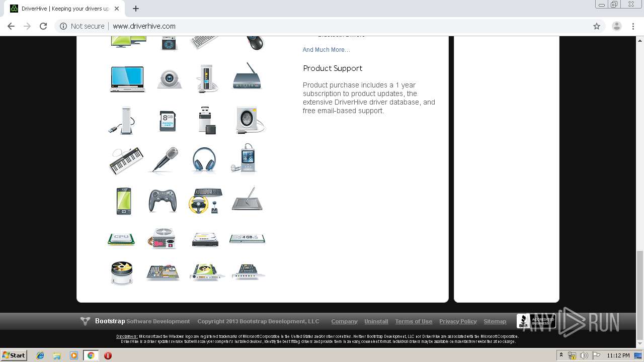
Task: Open the media player taskbar icon
Action: click(74, 355)
